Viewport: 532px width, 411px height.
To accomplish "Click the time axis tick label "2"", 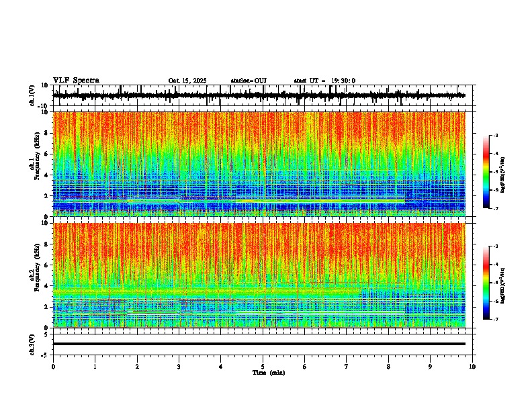I will 137,367.
